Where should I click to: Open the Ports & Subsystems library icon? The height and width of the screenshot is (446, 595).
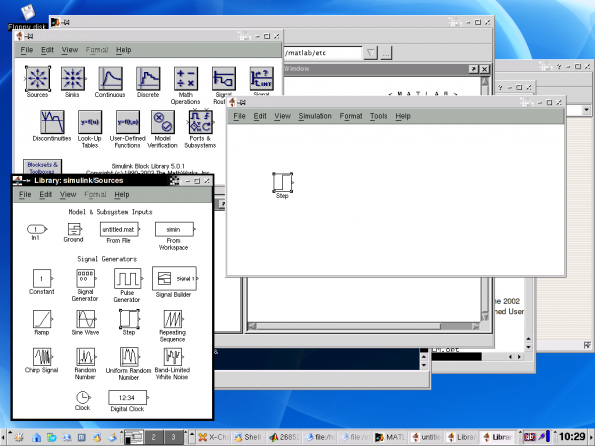(x=201, y=122)
